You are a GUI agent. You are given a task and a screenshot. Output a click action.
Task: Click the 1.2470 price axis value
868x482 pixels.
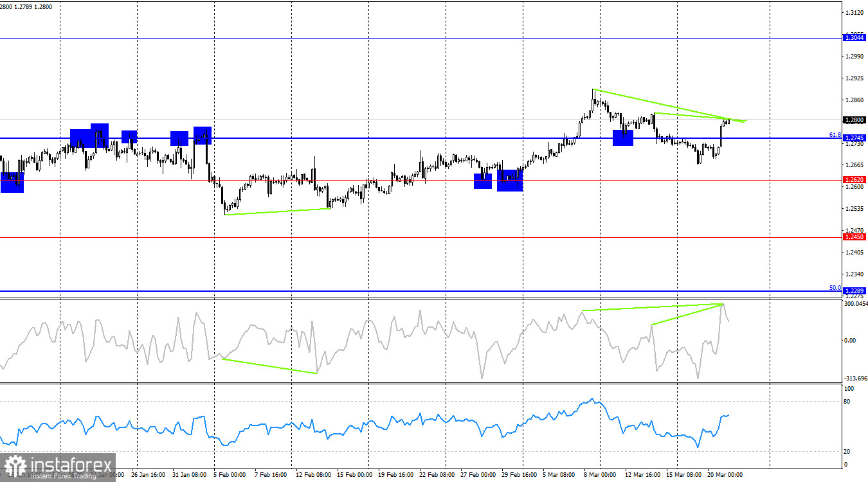click(855, 231)
